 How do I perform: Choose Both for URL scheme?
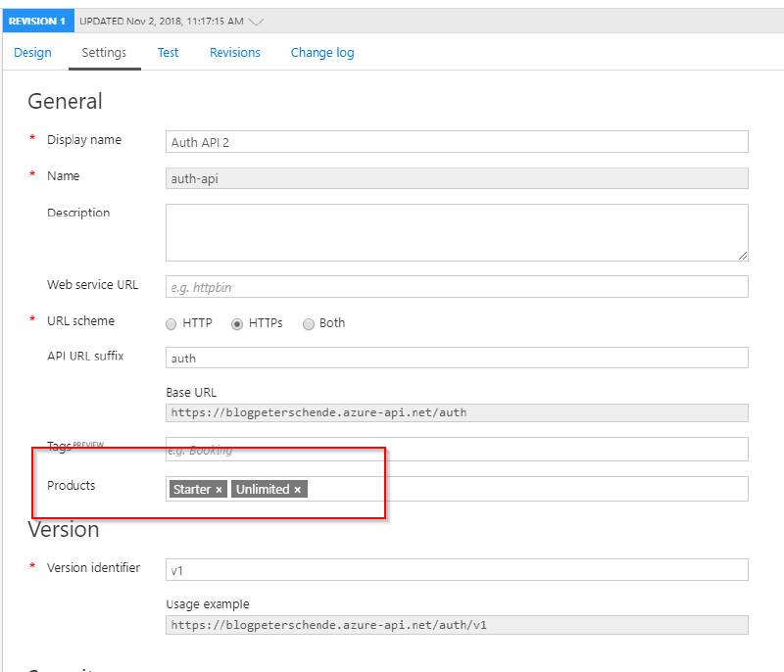[309, 323]
